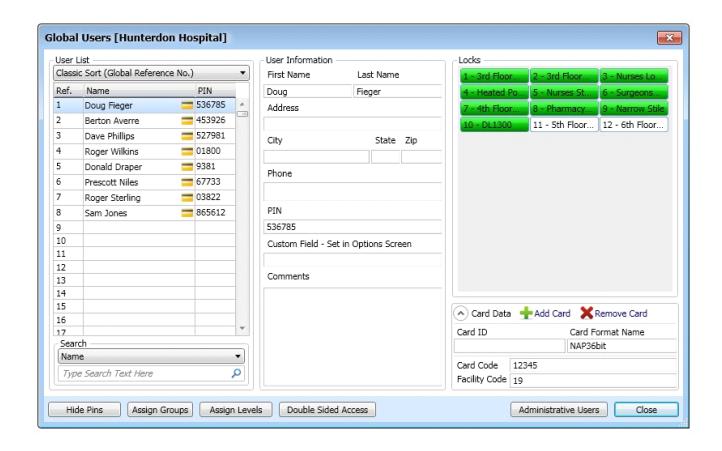Click the Address field

click(x=353, y=124)
